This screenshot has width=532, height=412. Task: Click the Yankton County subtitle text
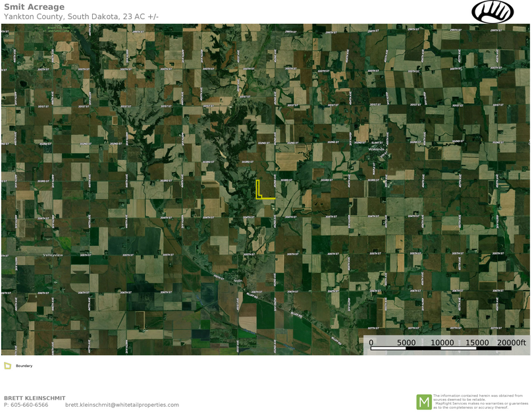(x=81, y=16)
